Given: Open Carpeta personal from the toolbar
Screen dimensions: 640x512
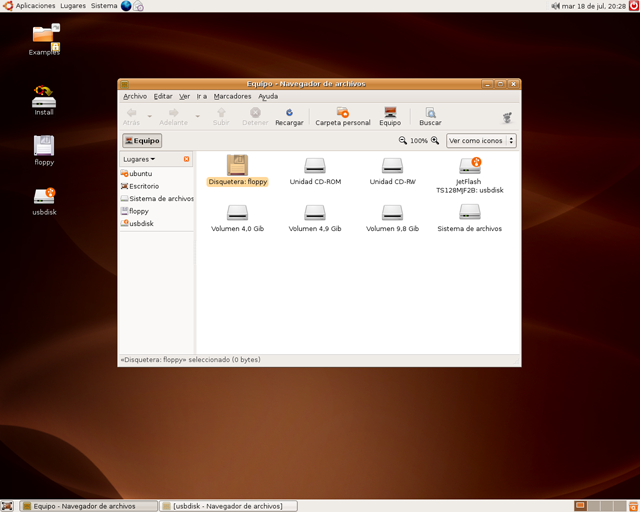Looking at the screenshot, I should [x=343, y=113].
